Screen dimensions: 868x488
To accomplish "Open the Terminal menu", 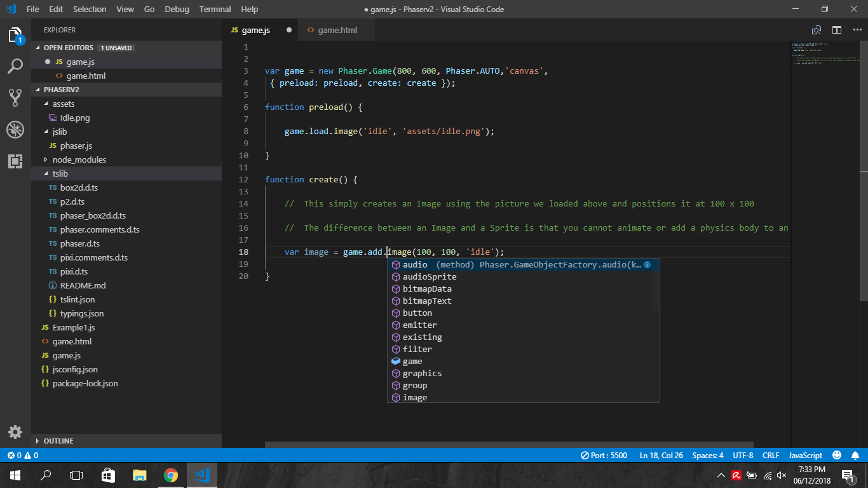I will point(215,9).
